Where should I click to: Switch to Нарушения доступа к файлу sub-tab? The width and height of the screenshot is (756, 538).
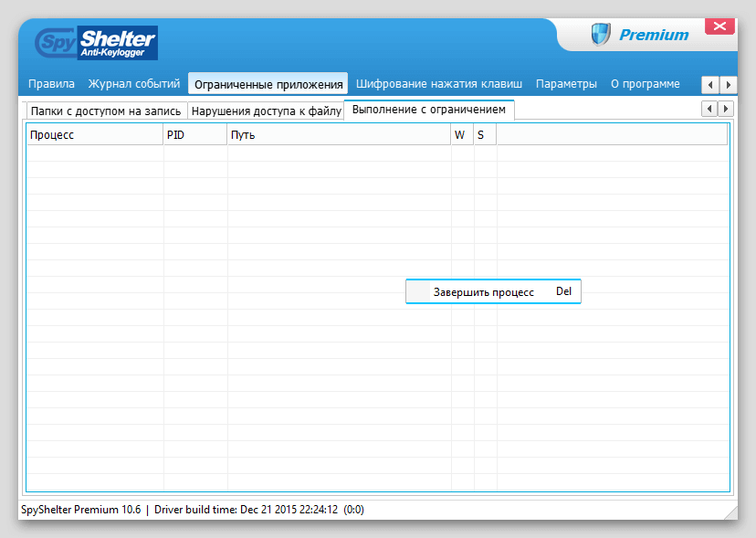click(x=266, y=111)
